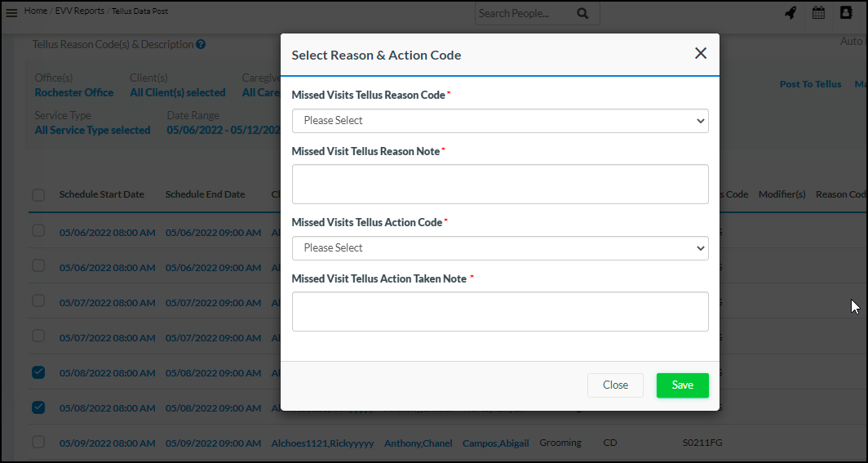Toggle the select-all header checkbox
The image size is (868, 463).
pyautogui.click(x=38, y=195)
